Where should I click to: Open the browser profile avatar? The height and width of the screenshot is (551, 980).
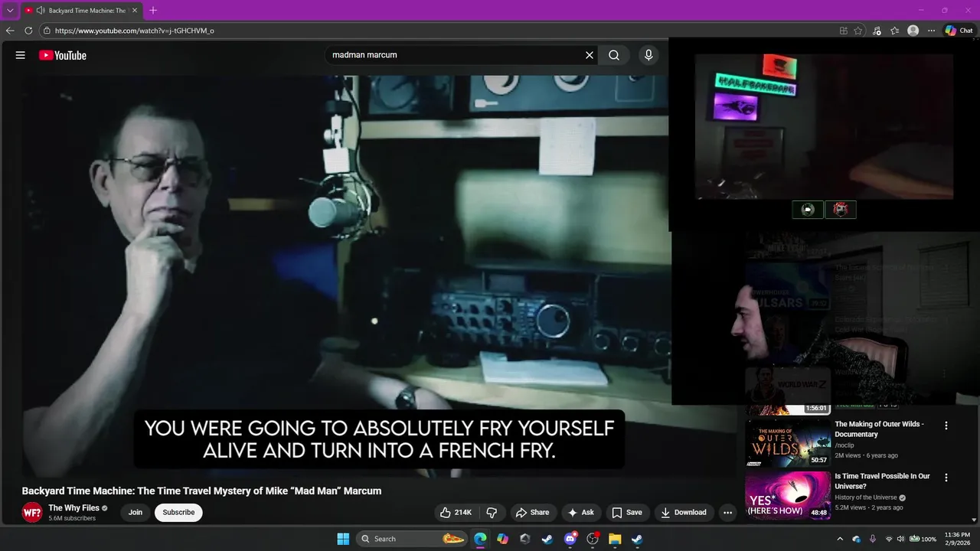913,31
